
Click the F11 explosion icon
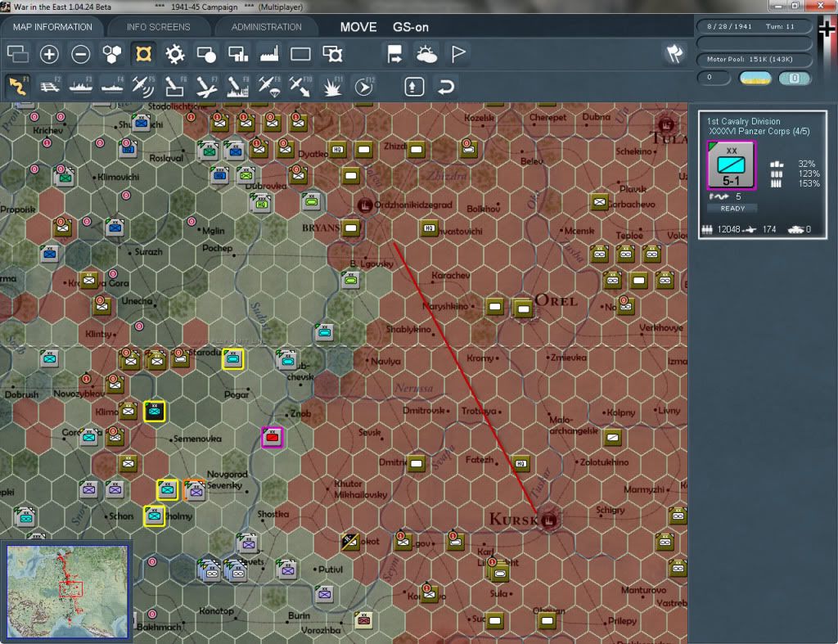pos(332,86)
